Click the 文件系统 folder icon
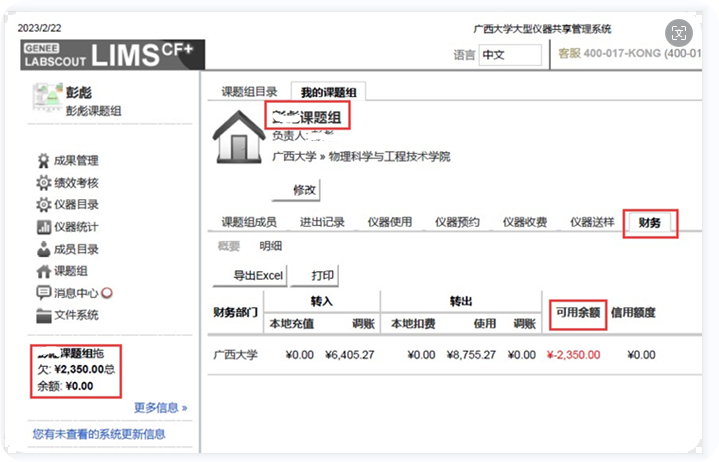This screenshot has height=462, width=719. pyautogui.click(x=43, y=316)
